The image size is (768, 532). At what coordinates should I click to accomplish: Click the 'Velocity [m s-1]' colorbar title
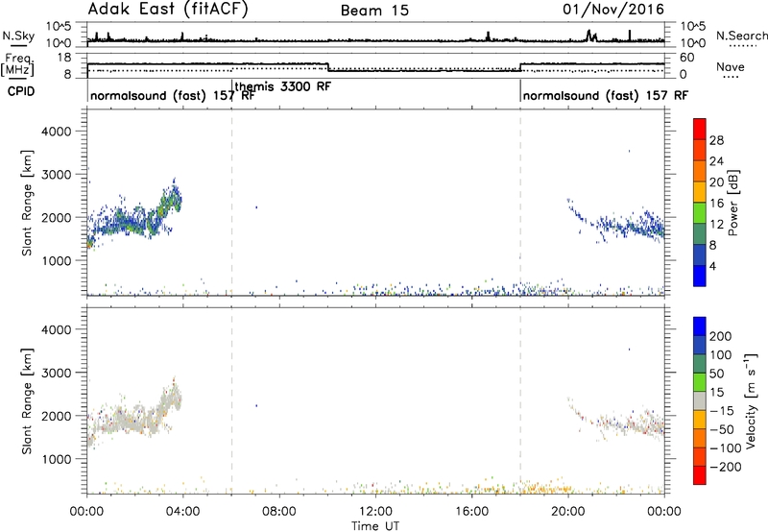pos(751,400)
